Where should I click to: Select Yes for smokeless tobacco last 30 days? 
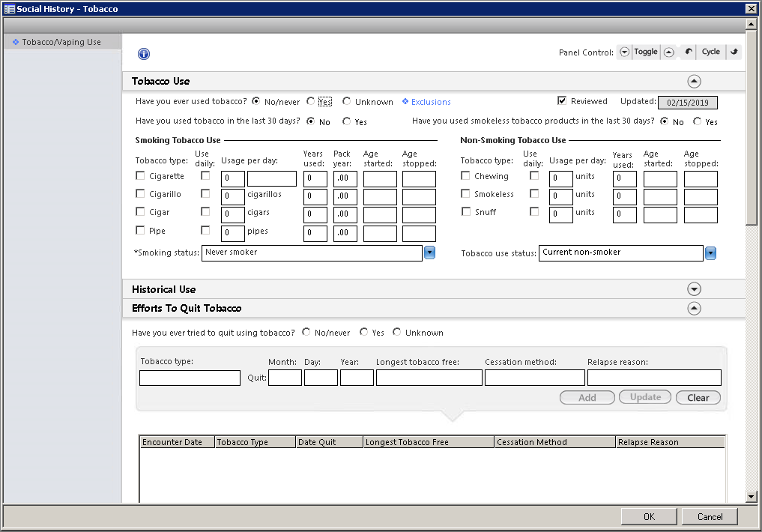(x=698, y=121)
